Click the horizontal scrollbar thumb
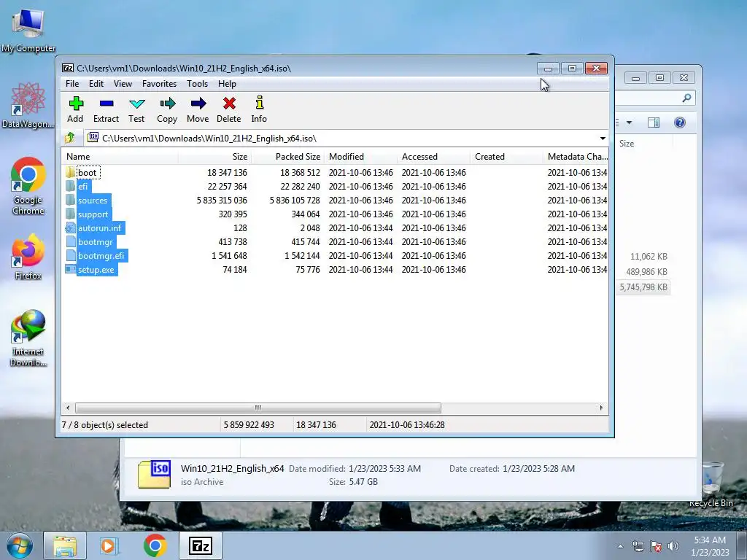 click(258, 408)
